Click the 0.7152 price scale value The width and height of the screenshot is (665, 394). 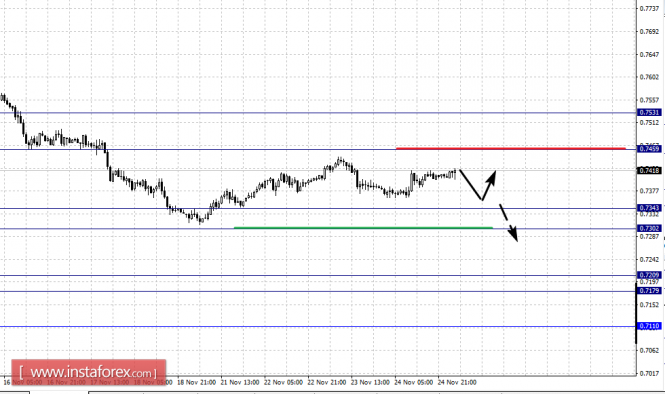(649, 305)
